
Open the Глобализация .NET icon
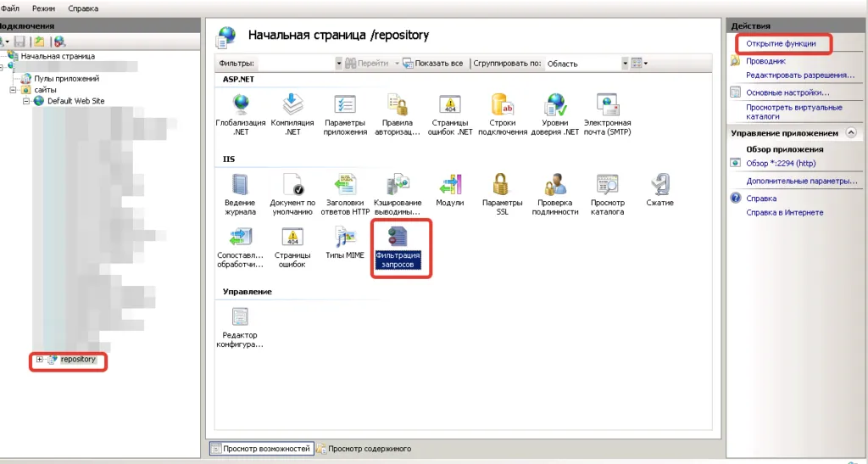point(241,105)
